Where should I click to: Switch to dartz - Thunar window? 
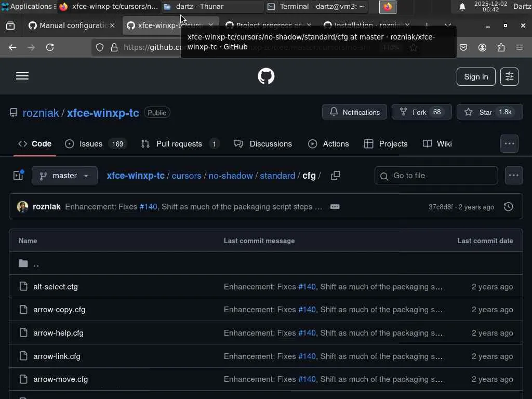click(213, 6)
